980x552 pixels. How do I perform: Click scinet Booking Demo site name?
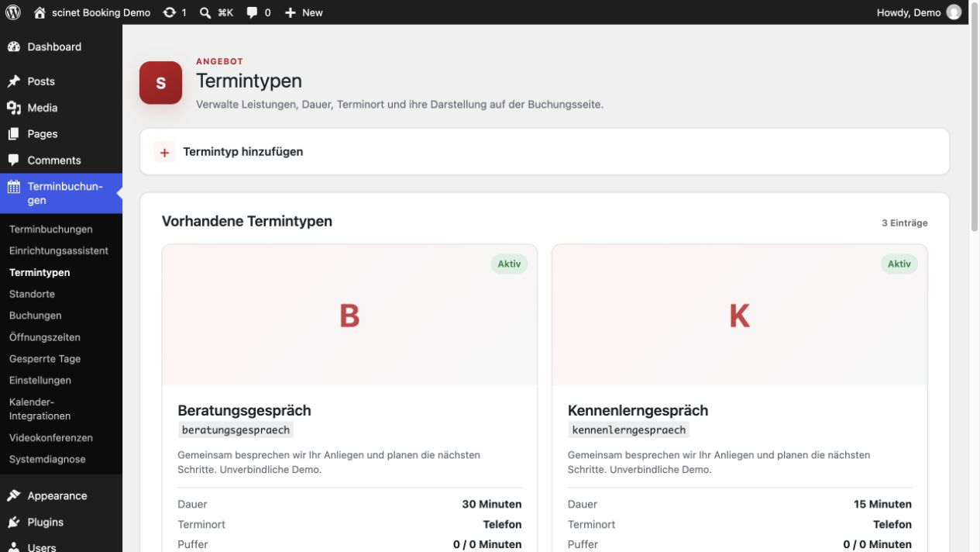click(x=101, y=12)
